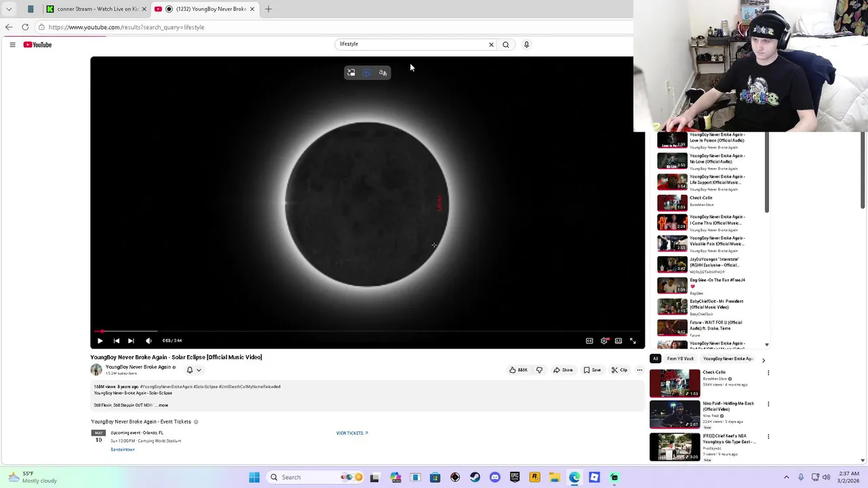This screenshot has width=868, height=488.
Task: Open options for Chief Keef type beat
Action: click(768, 437)
